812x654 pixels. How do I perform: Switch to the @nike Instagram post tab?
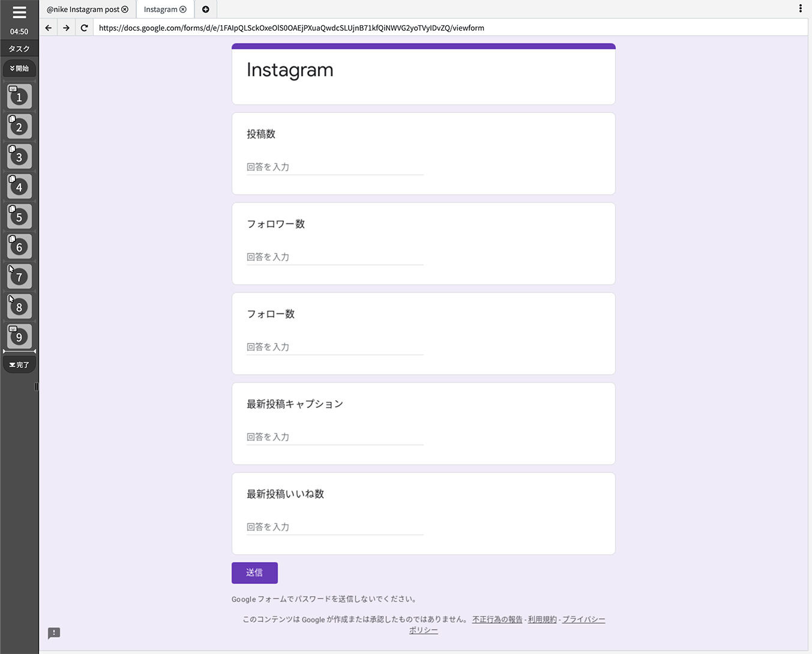[x=83, y=9]
